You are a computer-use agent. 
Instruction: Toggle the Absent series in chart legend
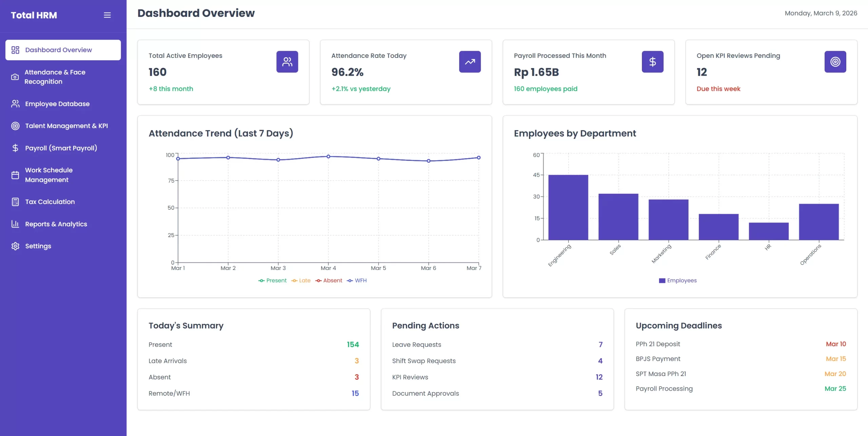(x=329, y=281)
